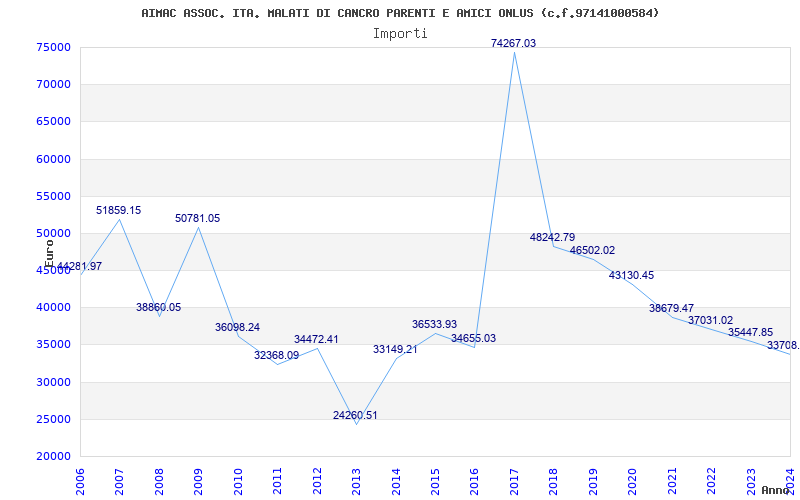Click the data label 33149.21
The image size is (800, 500).
point(395,349)
